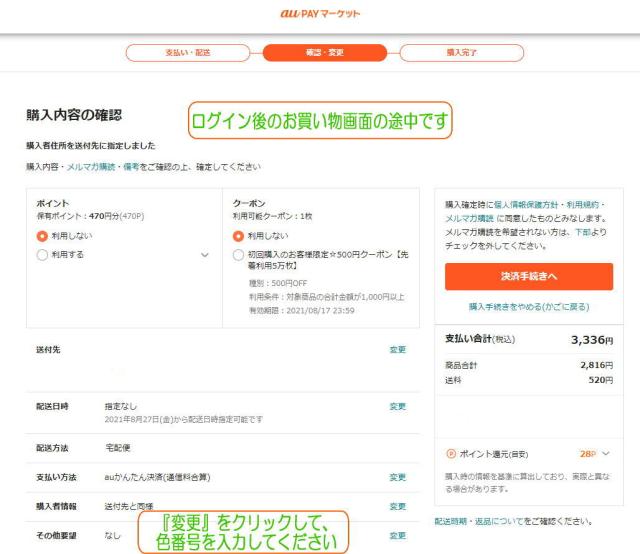Click the orange P point icon
Image resolution: width=640 pixels, height=554 pixels.
pyautogui.click(x=451, y=454)
